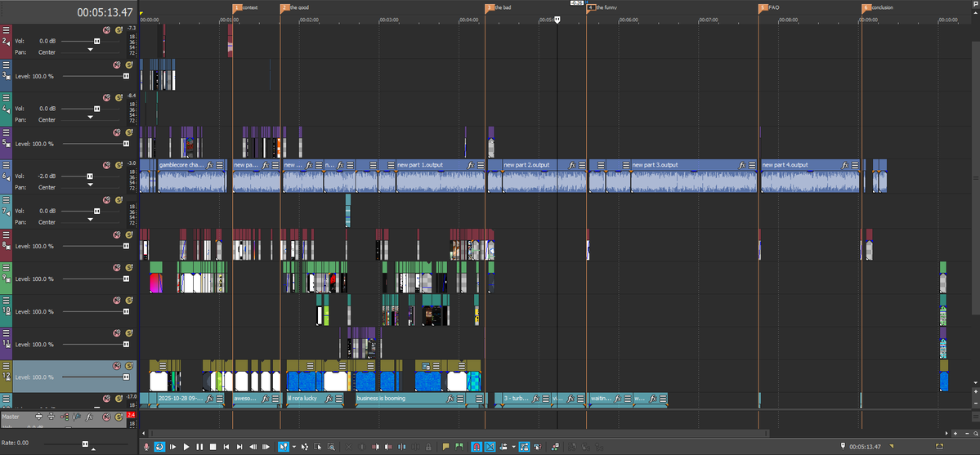This screenshot has height=455, width=980.
Task: Mute video track 3
Action: click(x=117, y=65)
